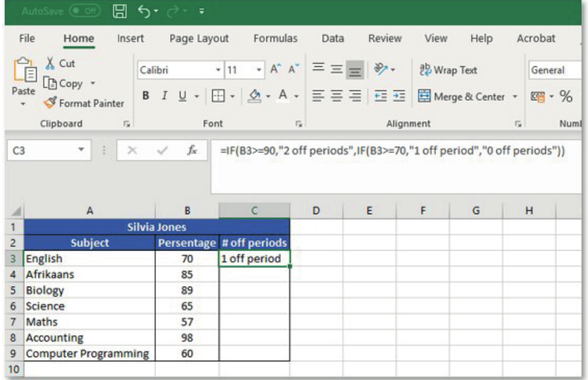Click the Paste clipboard icon
Viewport: 588px width, 380px height.
coord(24,70)
